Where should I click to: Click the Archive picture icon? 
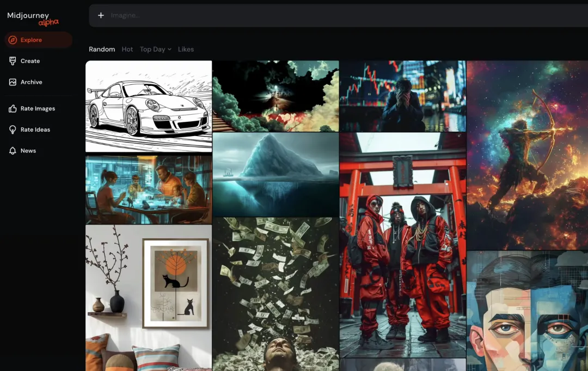point(13,82)
